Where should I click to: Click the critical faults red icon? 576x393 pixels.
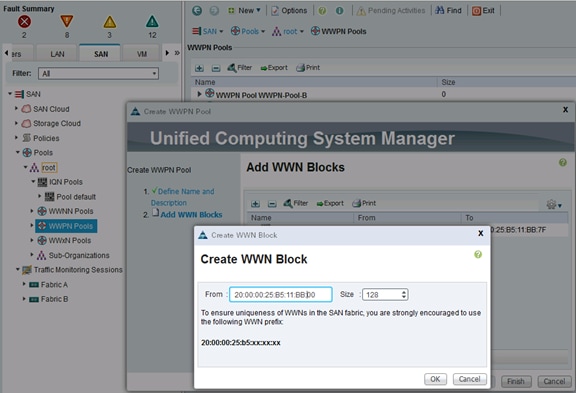coord(24,22)
